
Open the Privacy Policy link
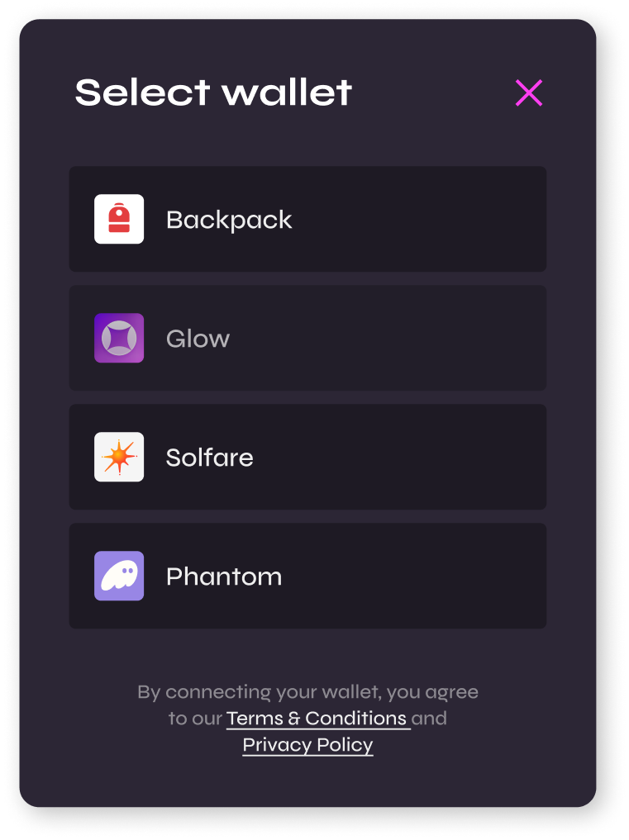click(307, 745)
